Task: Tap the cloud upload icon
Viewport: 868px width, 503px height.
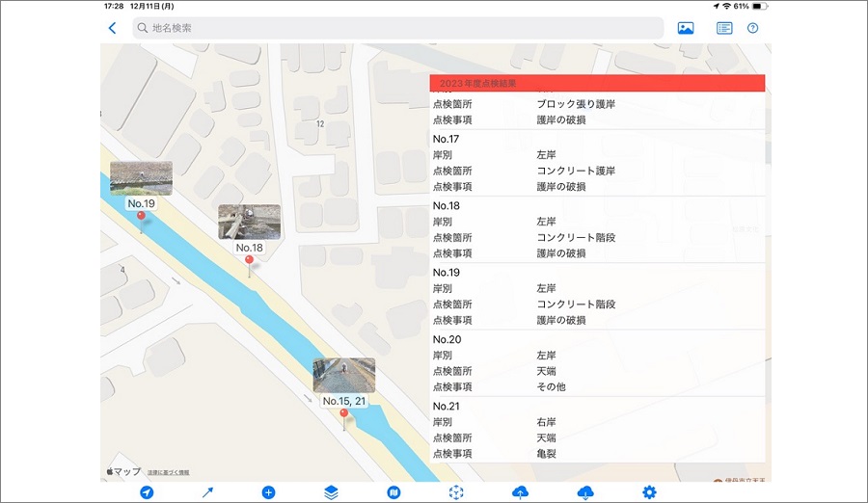Action: coord(520,492)
